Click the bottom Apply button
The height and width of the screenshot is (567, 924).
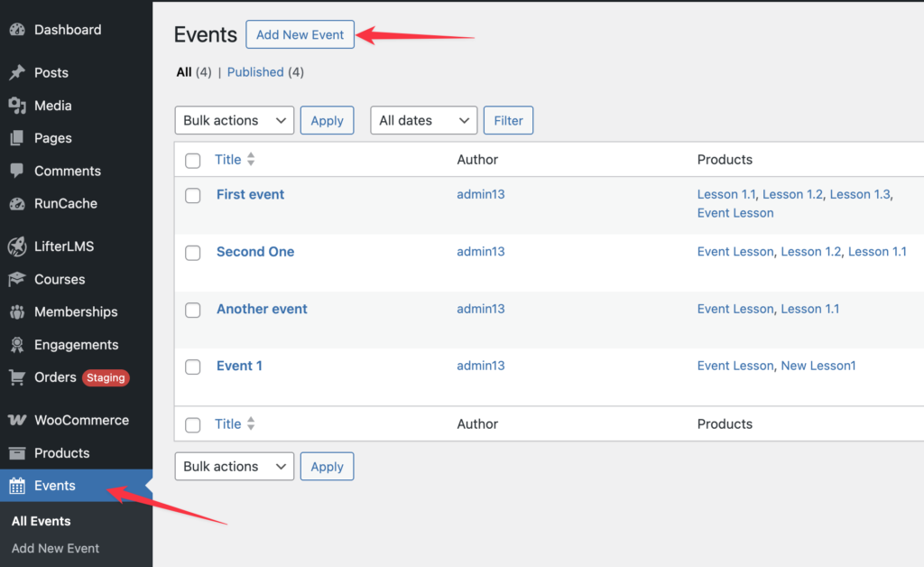tap(327, 466)
